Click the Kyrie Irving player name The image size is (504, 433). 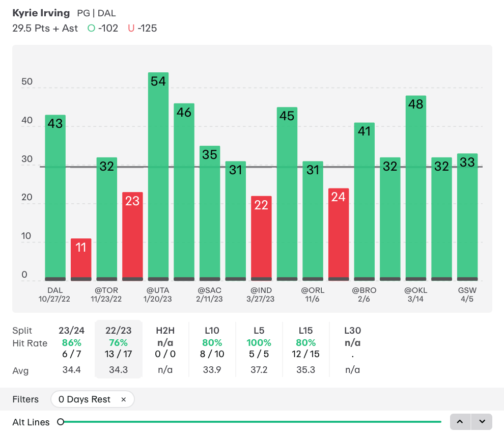click(x=41, y=13)
